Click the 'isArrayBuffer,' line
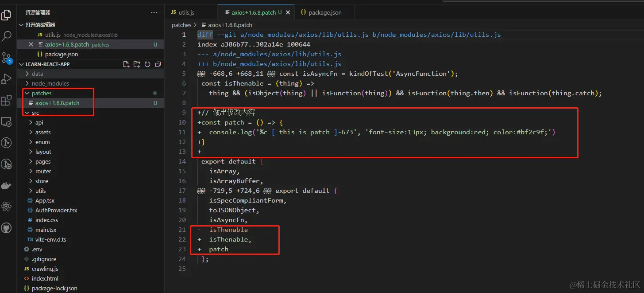Viewport: 644px width, 293px height. coord(236,181)
